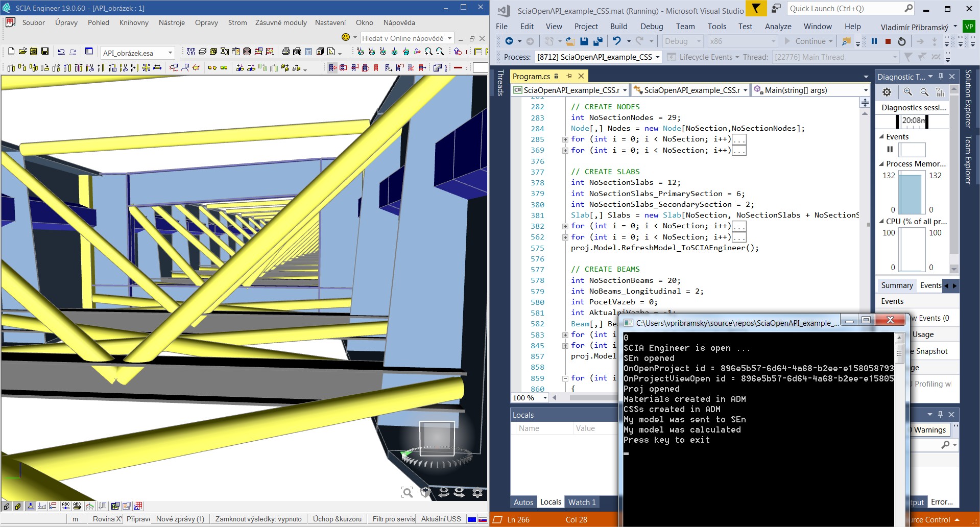Click the wireframe rendering icon in bottom bar
The width and height of the screenshot is (980, 527).
(7, 506)
